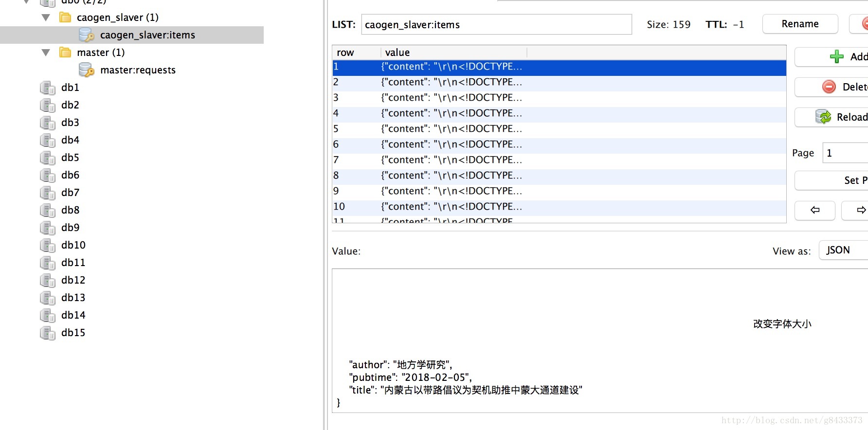Select the db8 tree item
This screenshot has height=430, width=868.
point(70,210)
